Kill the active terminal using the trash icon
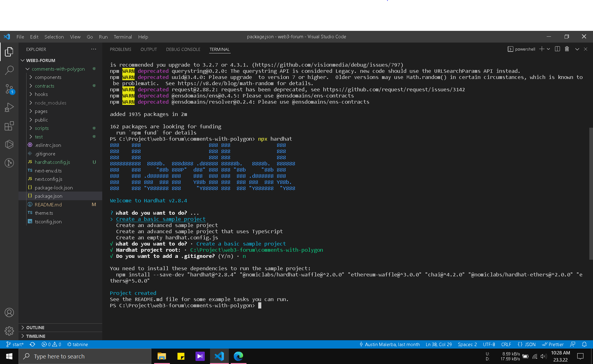 click(x=567, y=49)
